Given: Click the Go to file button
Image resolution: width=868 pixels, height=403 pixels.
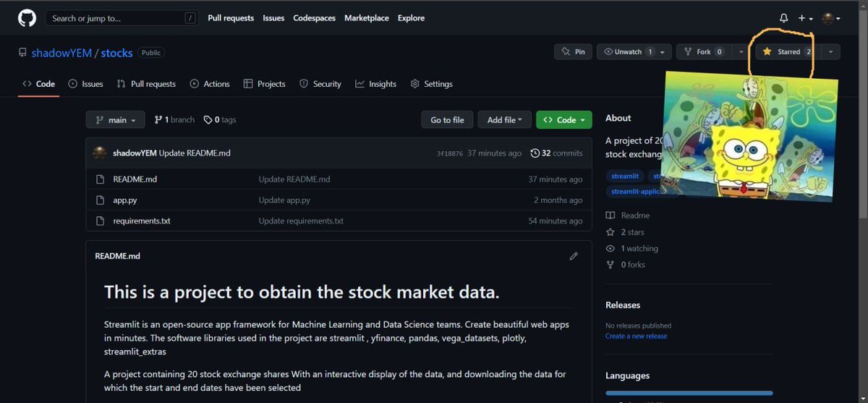Looking at the screenshot, I should point(447,120).
